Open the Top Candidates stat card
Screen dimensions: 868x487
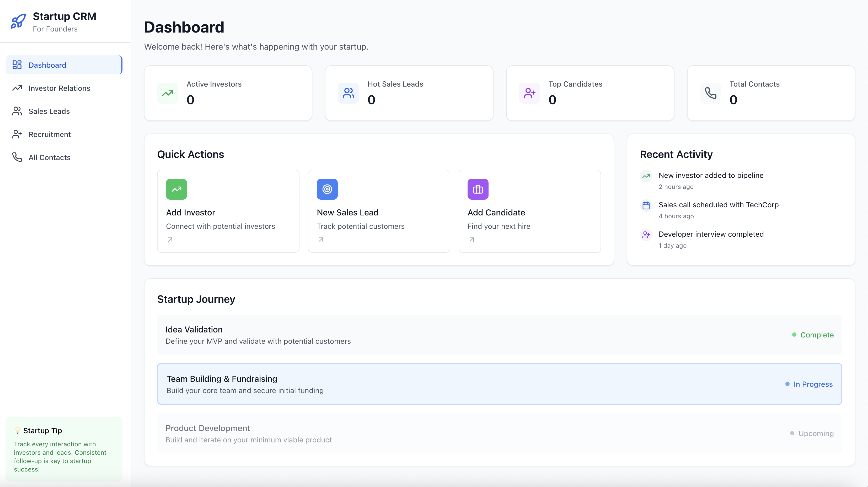[x=590, y=93]
